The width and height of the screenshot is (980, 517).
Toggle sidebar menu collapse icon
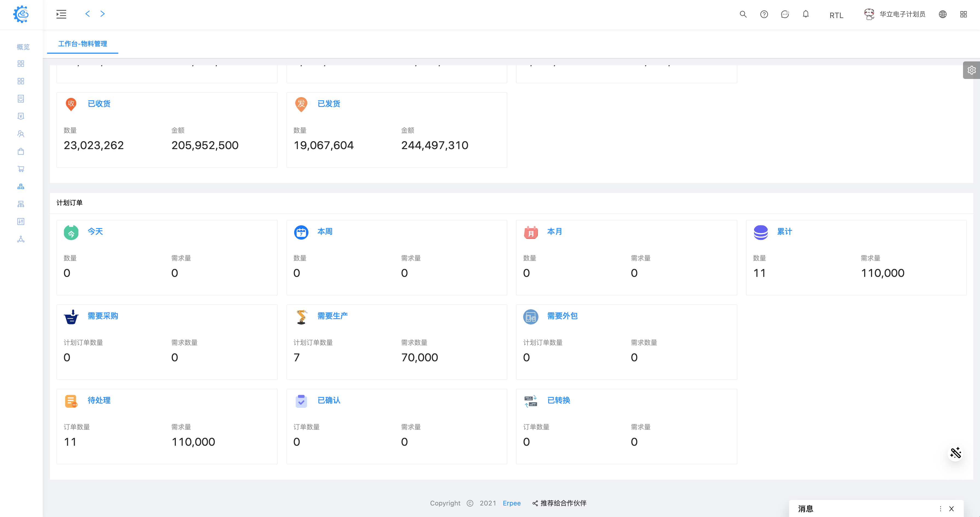click(x=61, y=15)
